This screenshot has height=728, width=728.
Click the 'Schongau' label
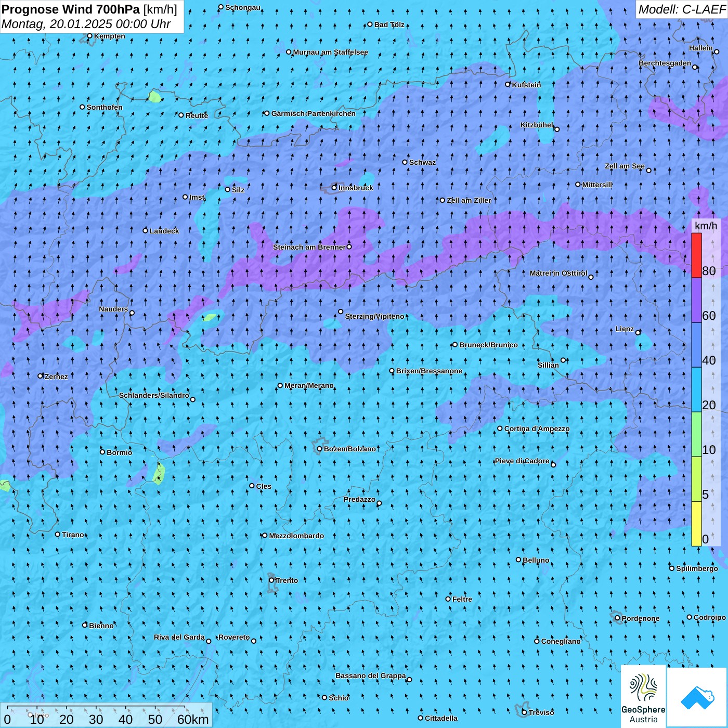(x=243, y=7)
